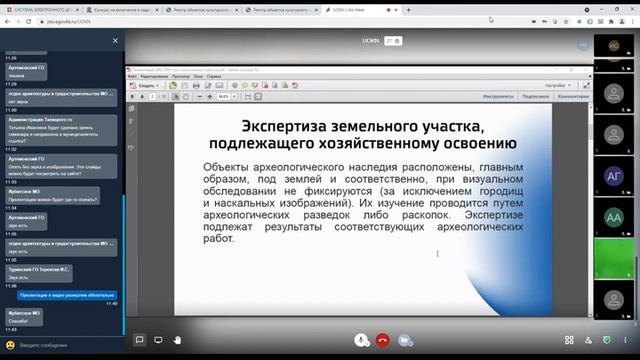640x360 pixels.
Task: Open the Комментарии pane in Acrobat
Action: (x=573, y=97)
